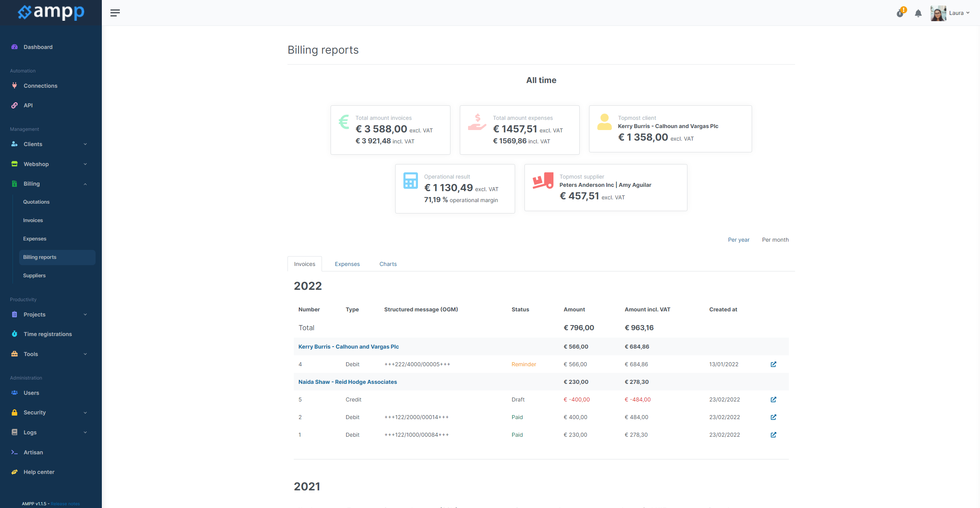Open invoice 4 via external link icon

coord(773,364)
